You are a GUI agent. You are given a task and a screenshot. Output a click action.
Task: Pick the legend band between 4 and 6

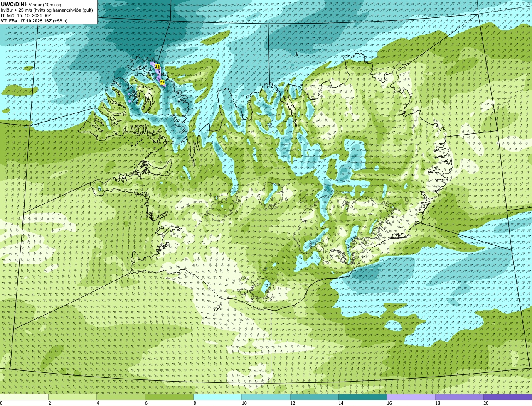(x=121, y=397)
